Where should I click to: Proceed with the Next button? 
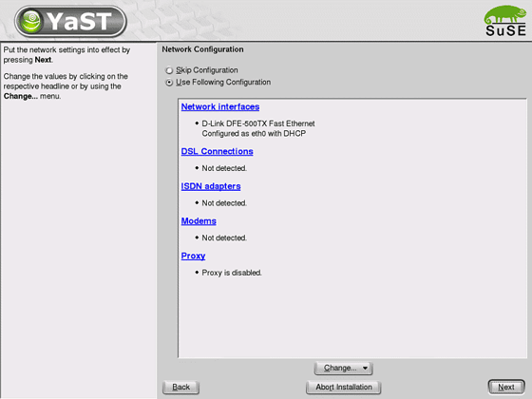point(506,388)
